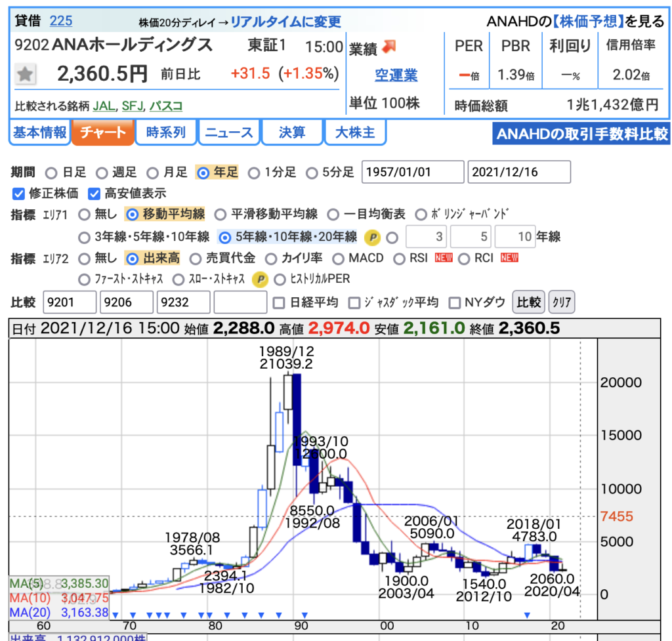Screen dimensions: 672x641
Task: Click the MA(5) legend value 3,385.30
Action: [85, 583]
